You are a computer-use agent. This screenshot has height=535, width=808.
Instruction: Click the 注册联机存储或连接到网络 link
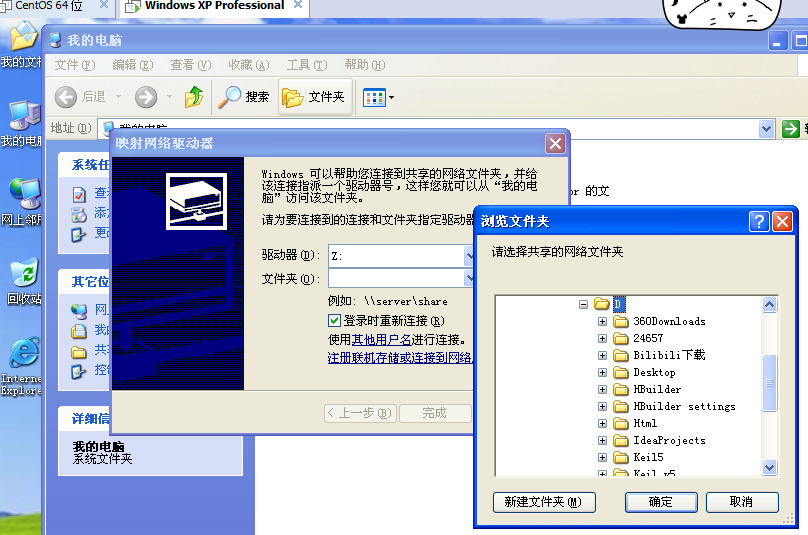pos(400,358)
